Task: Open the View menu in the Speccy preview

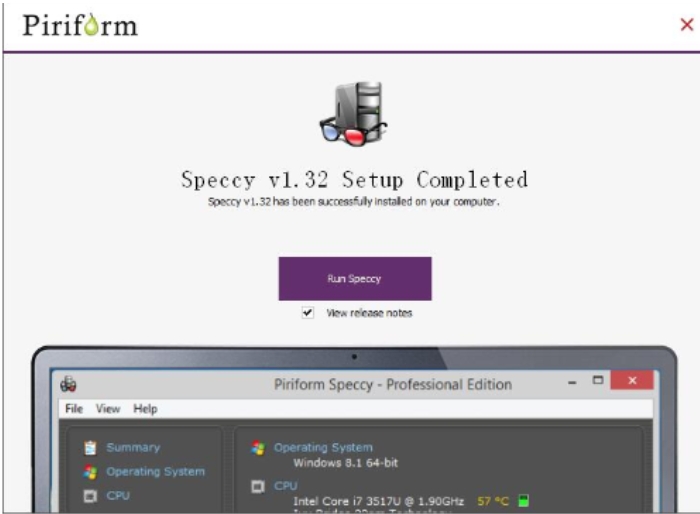Action: coord(108,409)
